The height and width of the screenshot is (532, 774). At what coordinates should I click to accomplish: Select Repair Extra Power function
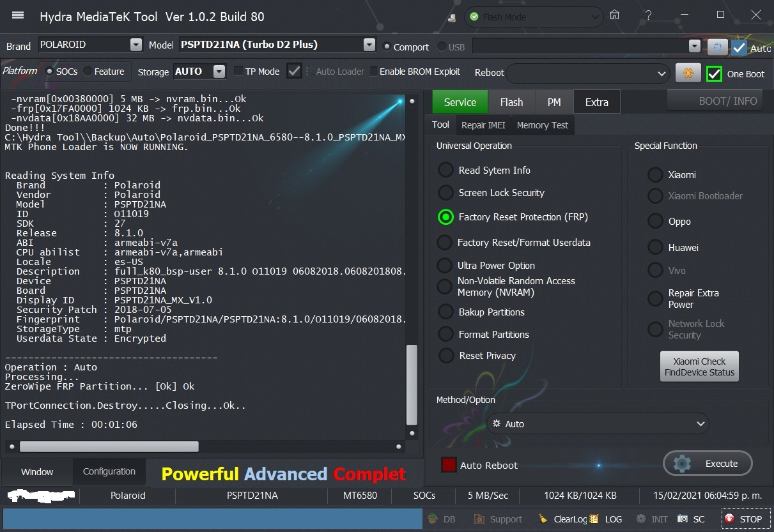655,298
